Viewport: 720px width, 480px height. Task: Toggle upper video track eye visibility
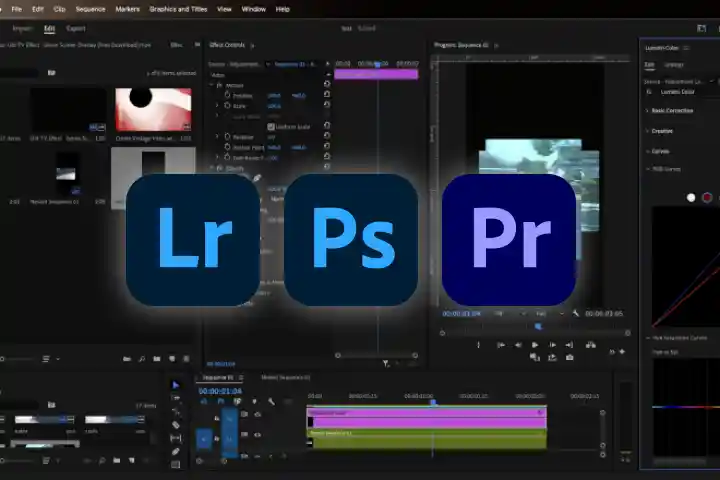coord(258,414)
